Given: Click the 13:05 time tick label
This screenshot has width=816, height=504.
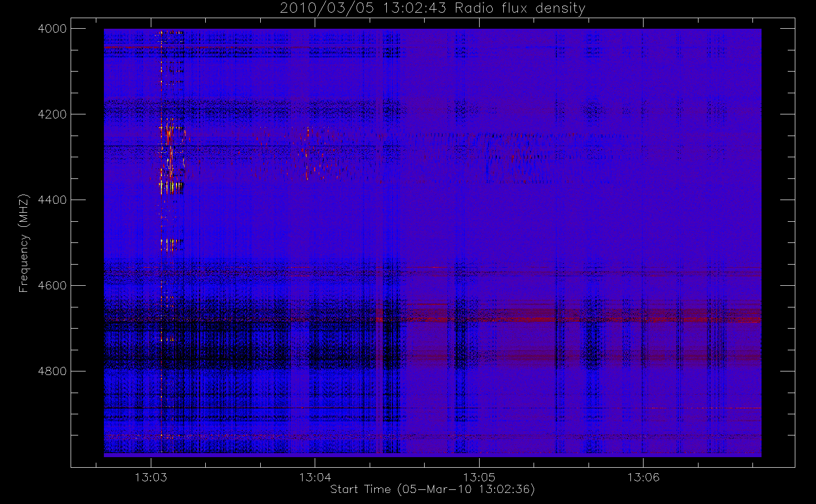Looking at the screenshot, I should (x=479, y=477).
